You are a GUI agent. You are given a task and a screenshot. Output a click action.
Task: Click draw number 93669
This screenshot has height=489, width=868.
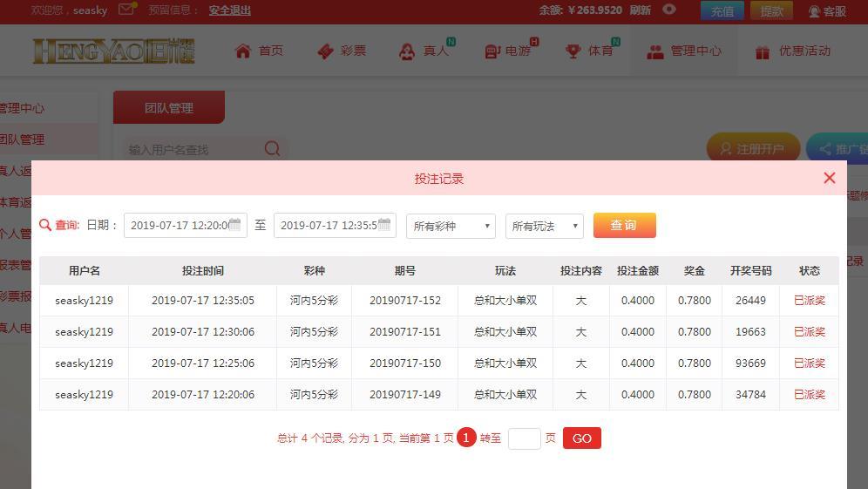[x=750, y=363]
